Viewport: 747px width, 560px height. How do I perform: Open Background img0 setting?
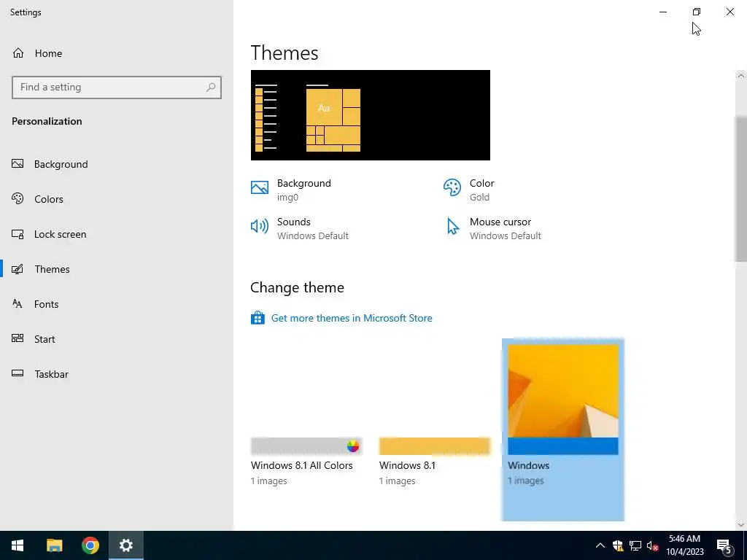point(291,190)
